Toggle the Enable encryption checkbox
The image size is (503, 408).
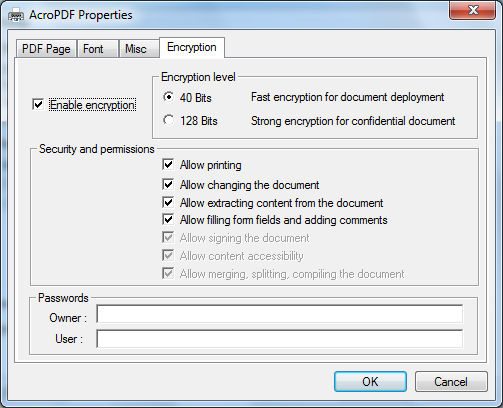pos(38,105)
